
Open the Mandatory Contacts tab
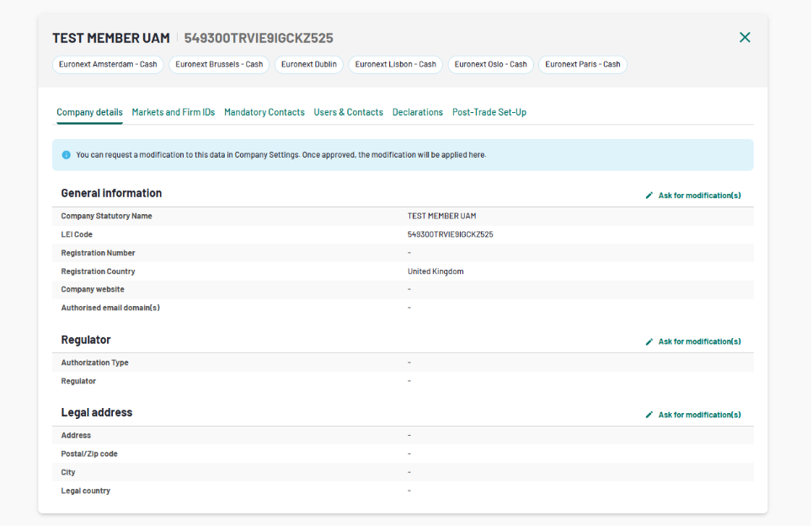coord(264,112)
